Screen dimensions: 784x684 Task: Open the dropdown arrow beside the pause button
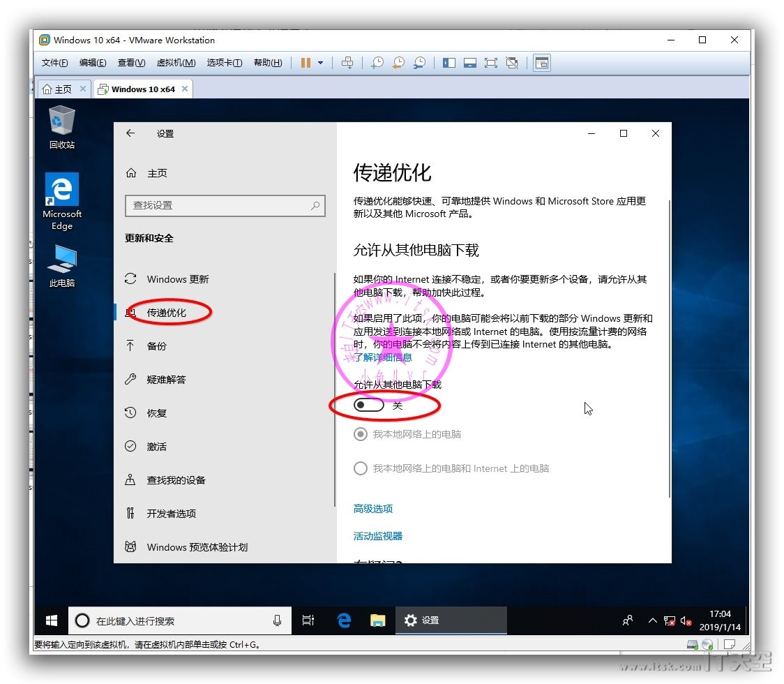tap(320, 63)
